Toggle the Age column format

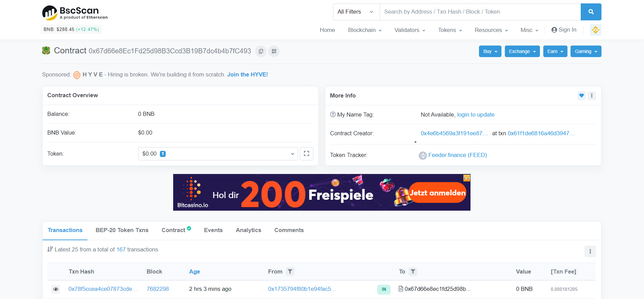pos(195,272)
